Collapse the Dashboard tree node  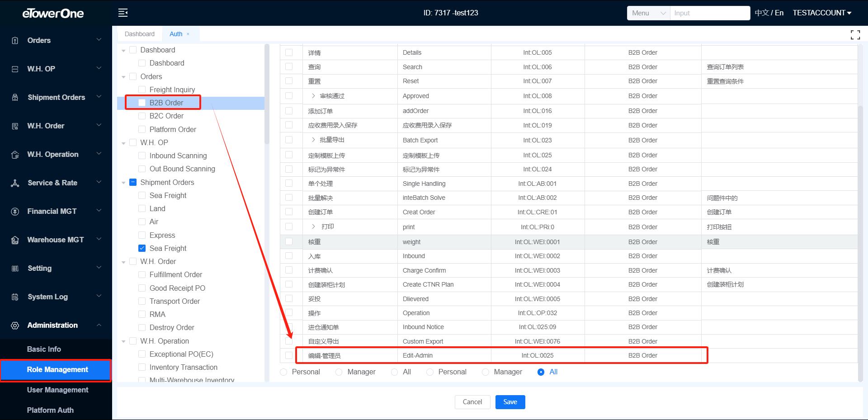click(123, 50)
